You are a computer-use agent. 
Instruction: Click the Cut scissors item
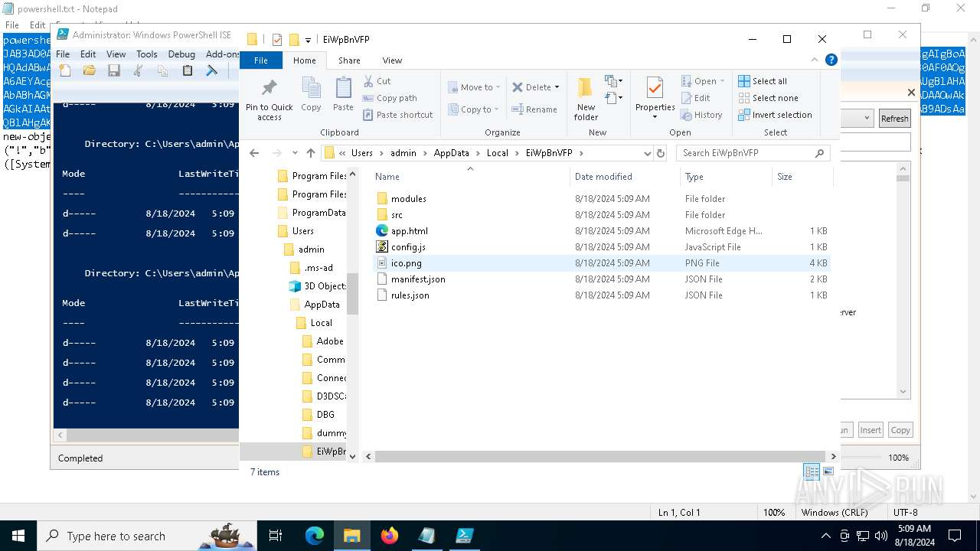coord(377,81)
